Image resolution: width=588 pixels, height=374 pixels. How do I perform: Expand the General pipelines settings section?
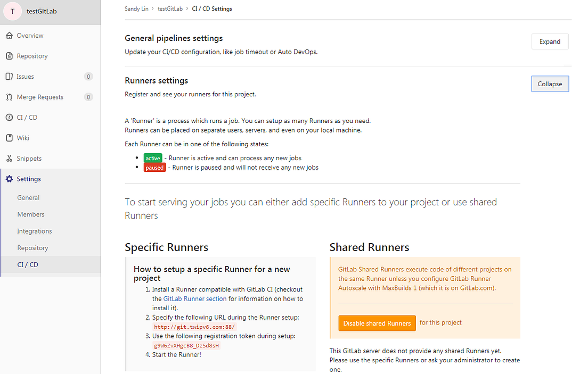point(550,41)
